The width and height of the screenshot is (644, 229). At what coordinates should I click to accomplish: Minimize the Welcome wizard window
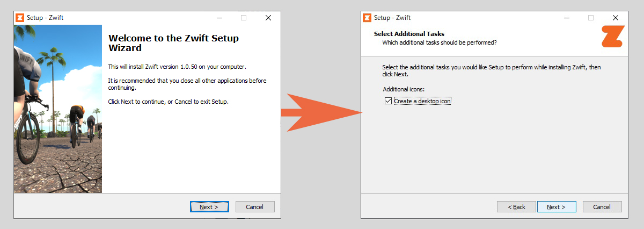pos(219,18)
